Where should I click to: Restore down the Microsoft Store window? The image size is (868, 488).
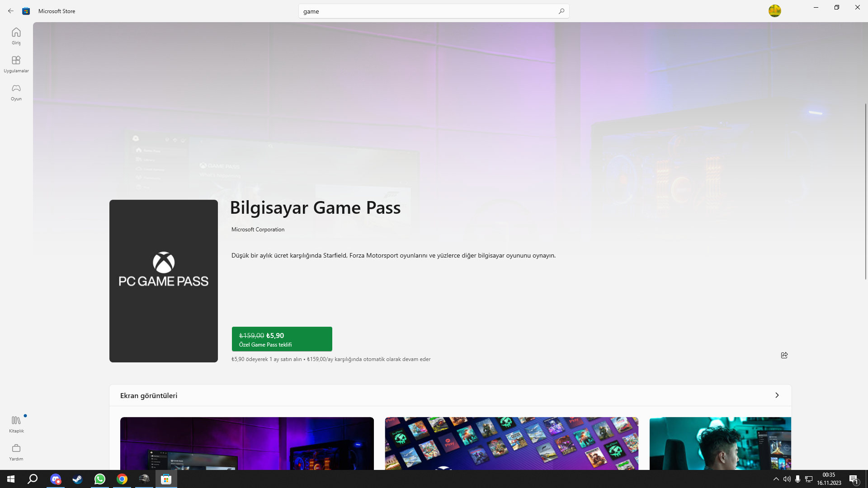[837, 7]
